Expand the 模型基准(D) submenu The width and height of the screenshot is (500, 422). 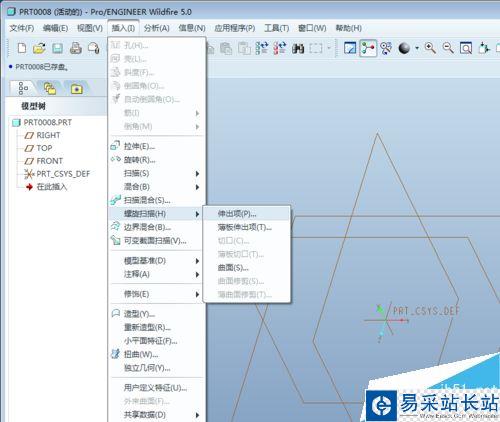coord(156,261)
